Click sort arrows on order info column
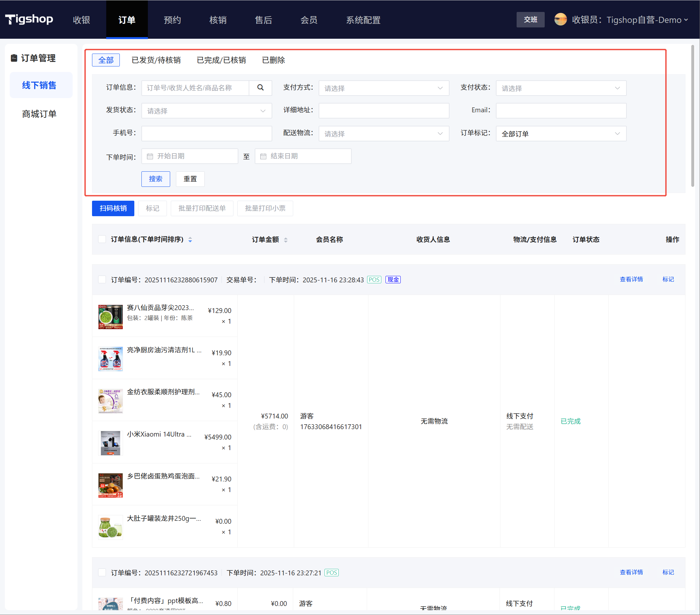The height and width of the screenshot is (615, 700). coord(190,239)
